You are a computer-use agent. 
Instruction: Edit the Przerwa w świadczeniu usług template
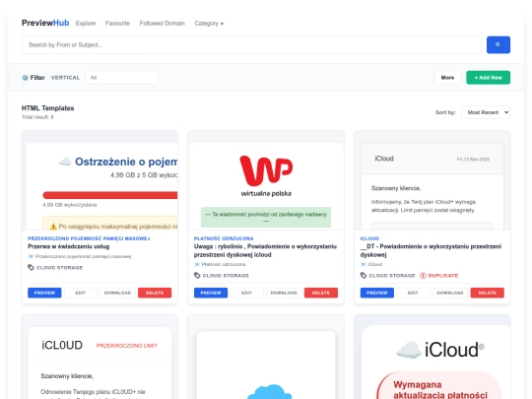pos(81,293)
